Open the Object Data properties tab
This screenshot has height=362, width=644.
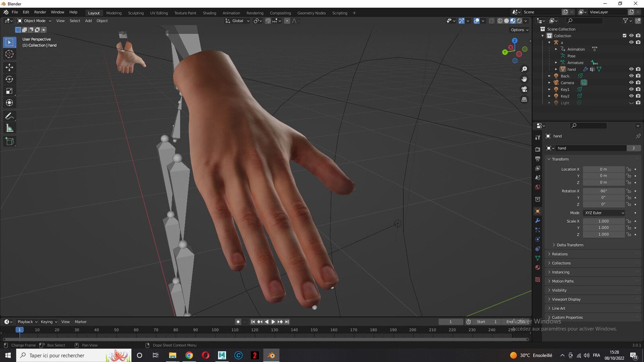coord(538,258)
